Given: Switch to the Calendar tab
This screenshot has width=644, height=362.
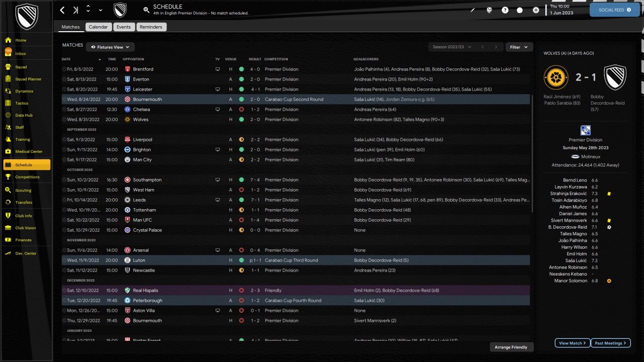Looking at the screenshot, I should coord(98,27).
